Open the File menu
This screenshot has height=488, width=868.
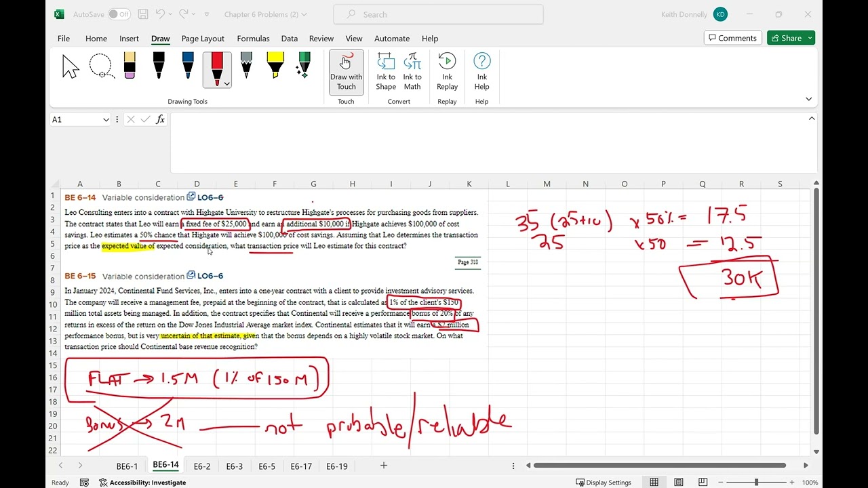point(64,39)
